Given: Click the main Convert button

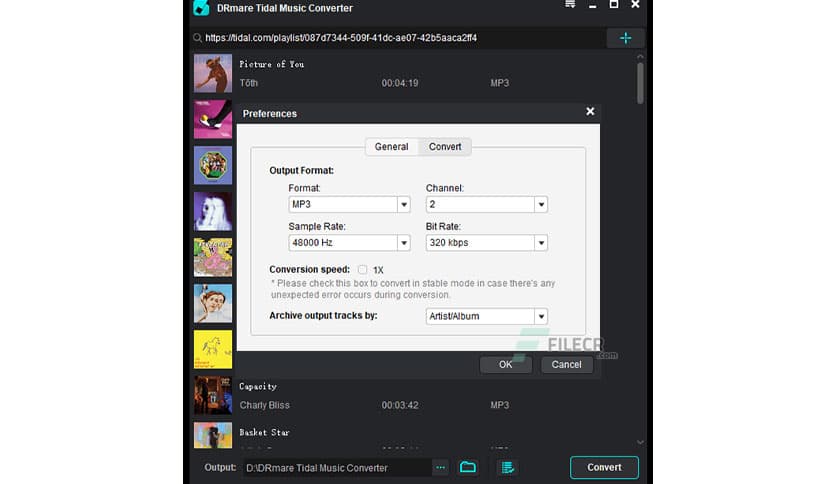Looking at the screenshot, I should pyautogui.click(x=604, y=467).
